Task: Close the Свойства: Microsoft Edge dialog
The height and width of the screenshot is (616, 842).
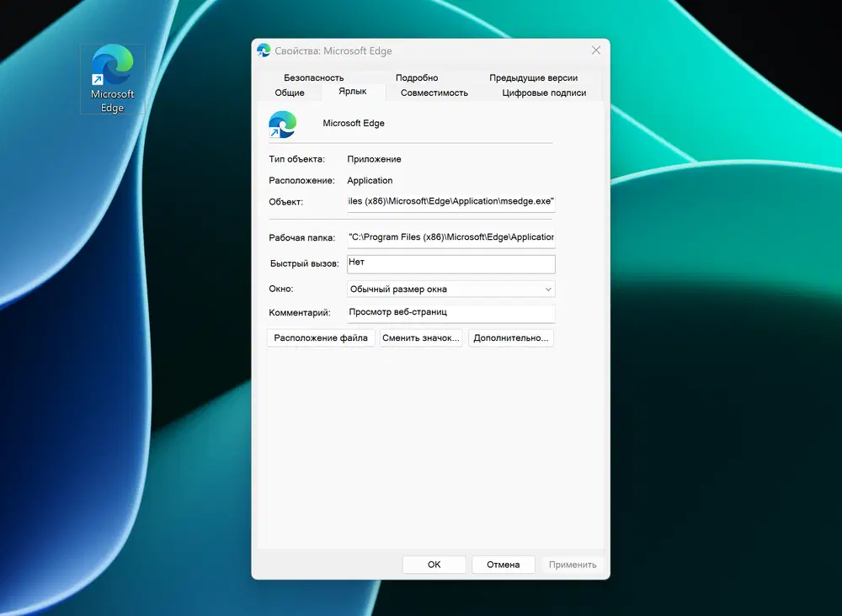Action: (596, 50)
